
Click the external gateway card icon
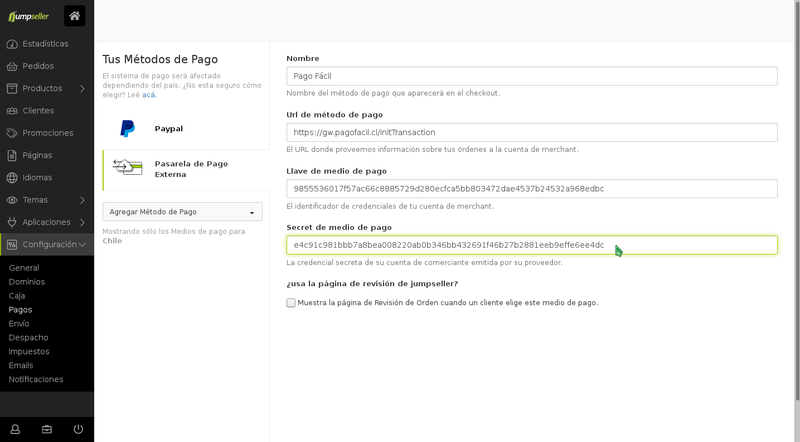(128, 167)
